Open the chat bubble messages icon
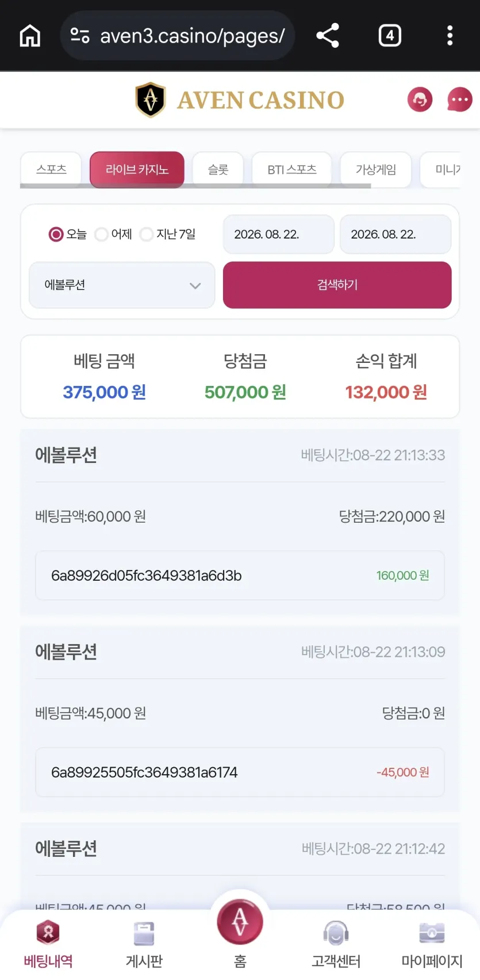 [x=460, y=100]
